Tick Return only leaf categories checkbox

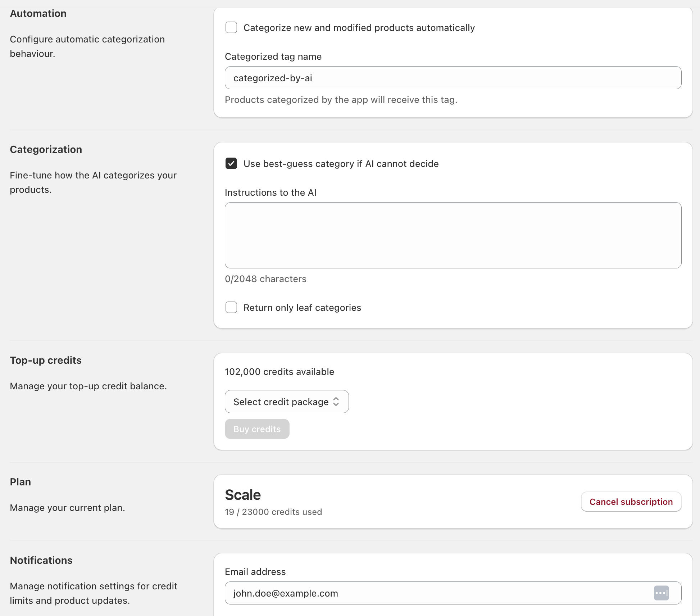231,307
